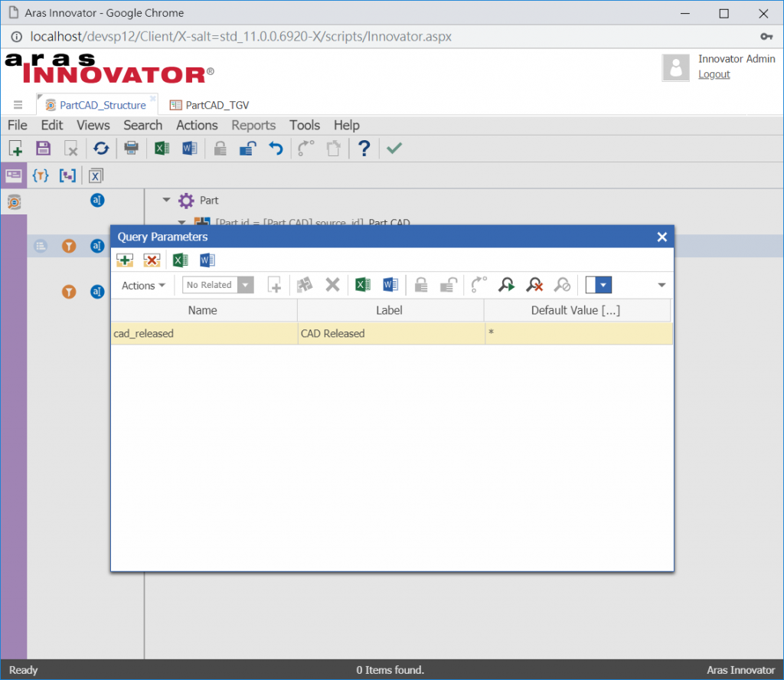Select the CAD Released label cell

pos(391,334)
